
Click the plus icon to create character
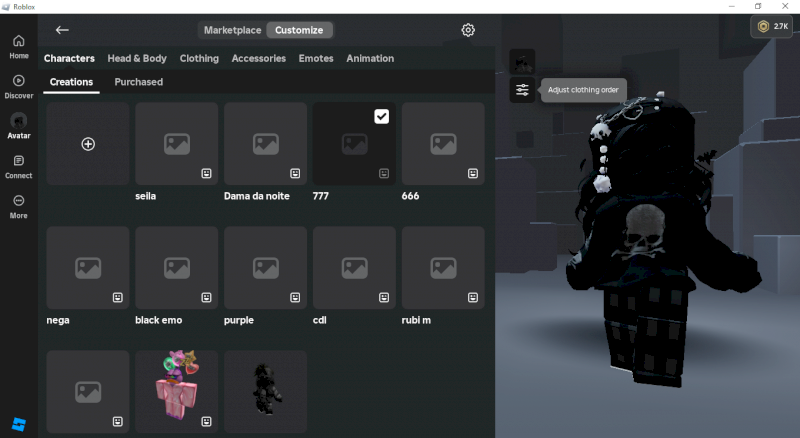pos(88,144)
